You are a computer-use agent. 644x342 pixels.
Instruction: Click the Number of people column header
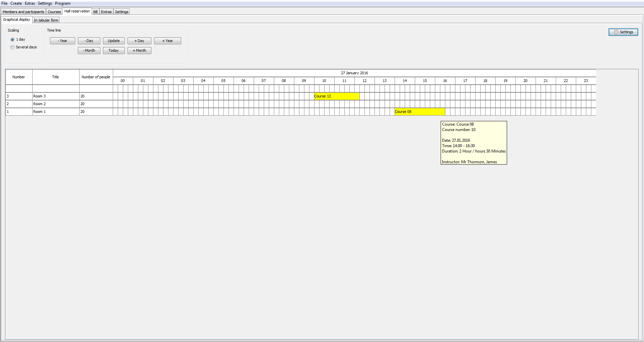pyautogui.click(x=96, y=77)
